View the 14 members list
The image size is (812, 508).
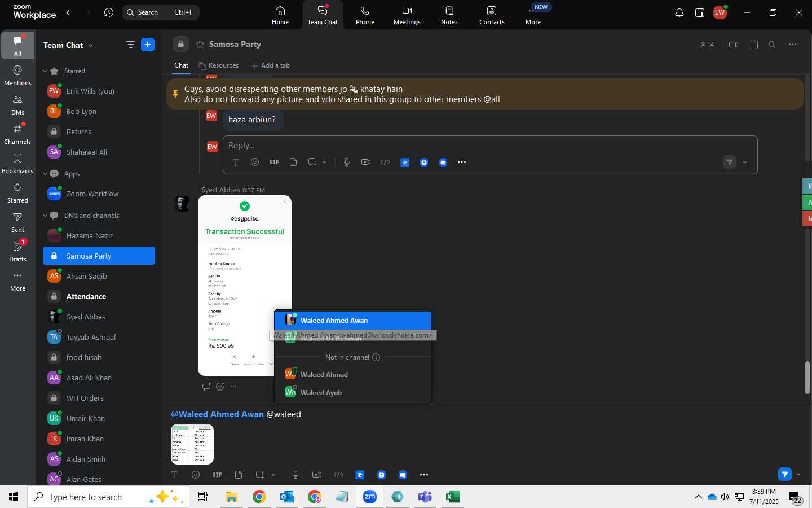tap(707, 45)
